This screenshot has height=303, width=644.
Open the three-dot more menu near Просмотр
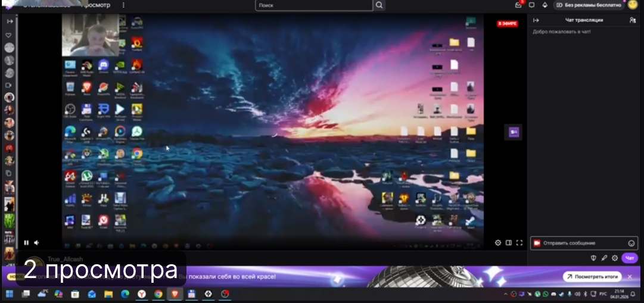124,5
